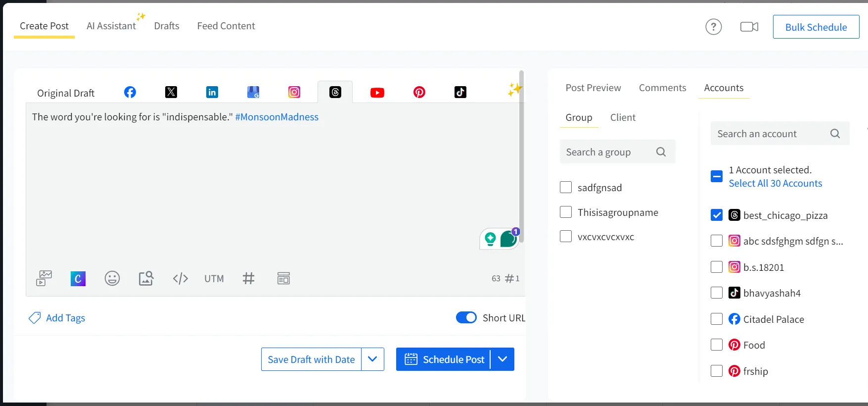This screenshot has width=868, height=406.
Task: Open UTM parameters option
Action: pyautogui.click(x=214, y=279)
